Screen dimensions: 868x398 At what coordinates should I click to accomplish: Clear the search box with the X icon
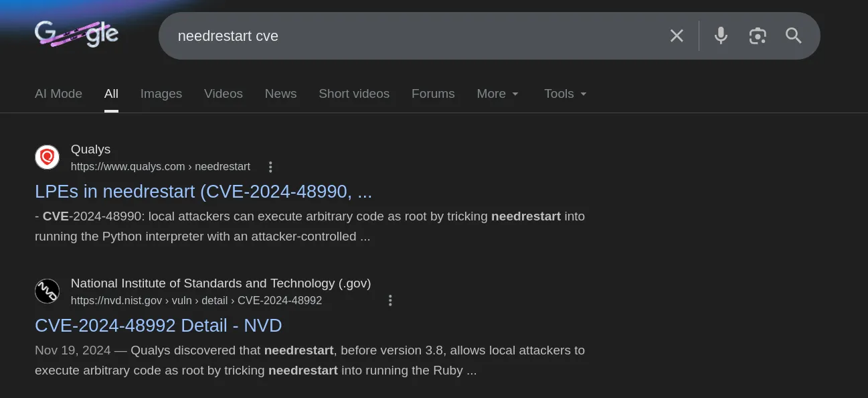coord(677,36)
